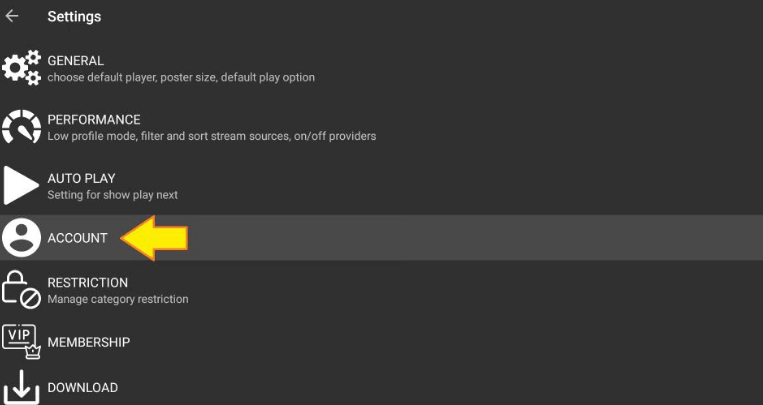Click "Setting for show play next" text

tap(113, 195)
